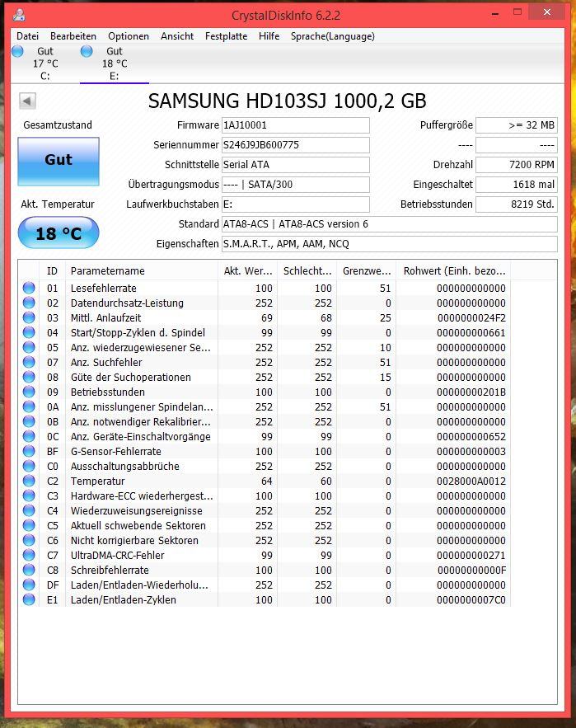Click the Standard field ATA8-ACS
Screen dimensions: 576x728
click(x=390, y=224)
